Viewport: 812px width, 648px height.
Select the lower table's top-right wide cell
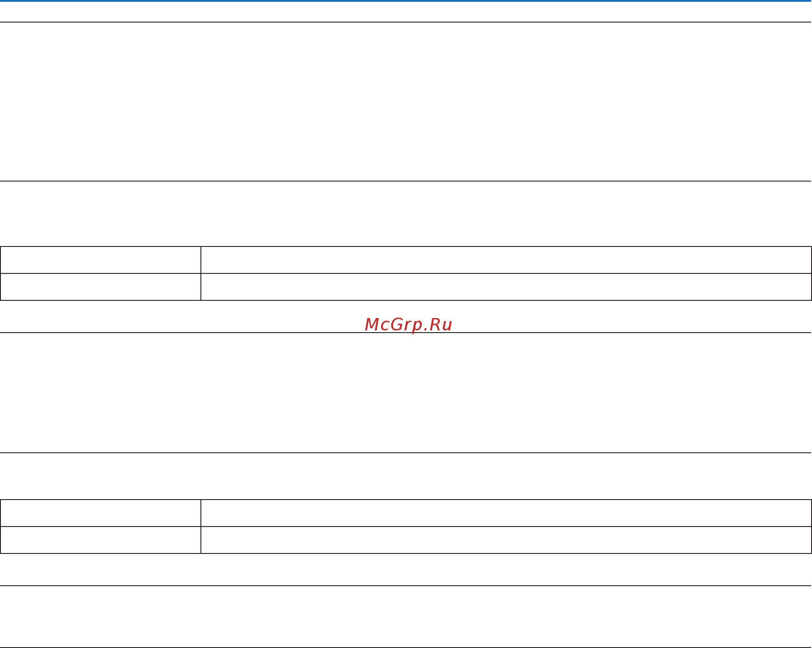506,513
